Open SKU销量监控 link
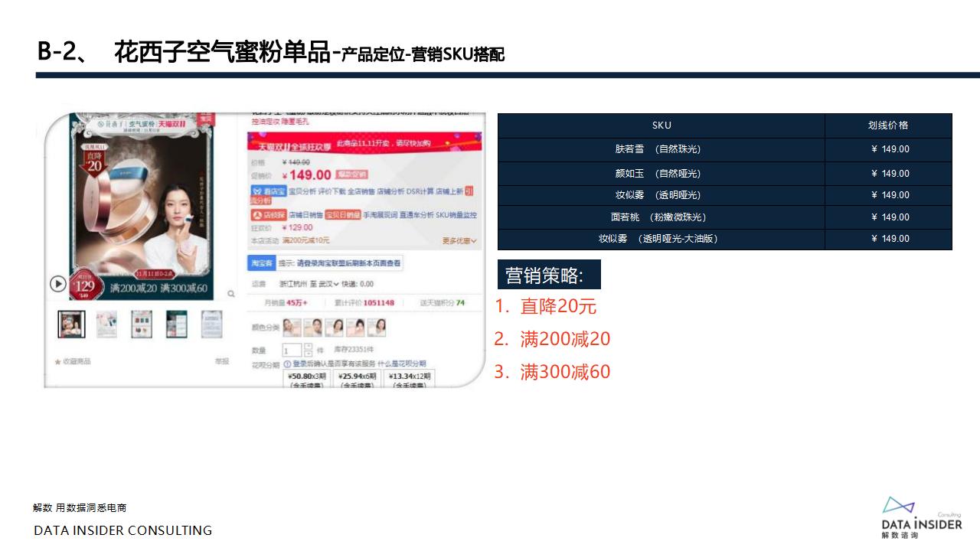The height and width of the screenshot is (551, 980). pos(456,215)
